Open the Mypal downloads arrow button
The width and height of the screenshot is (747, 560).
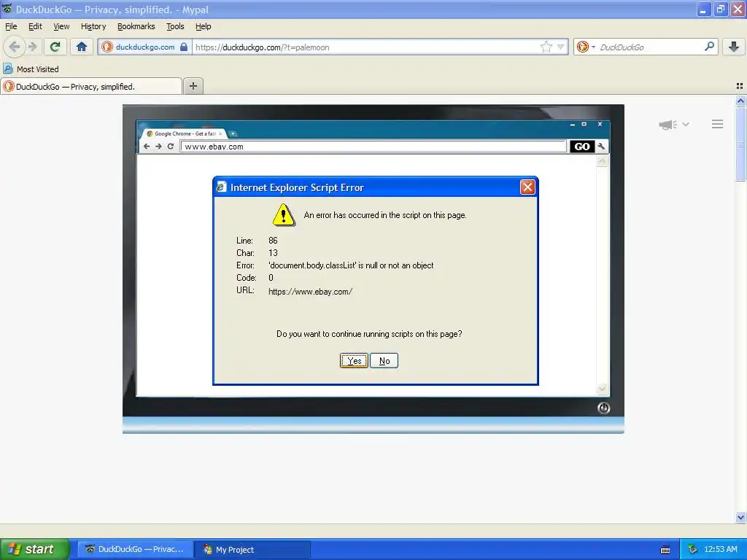pyautogui.click(x=734, y=47)
